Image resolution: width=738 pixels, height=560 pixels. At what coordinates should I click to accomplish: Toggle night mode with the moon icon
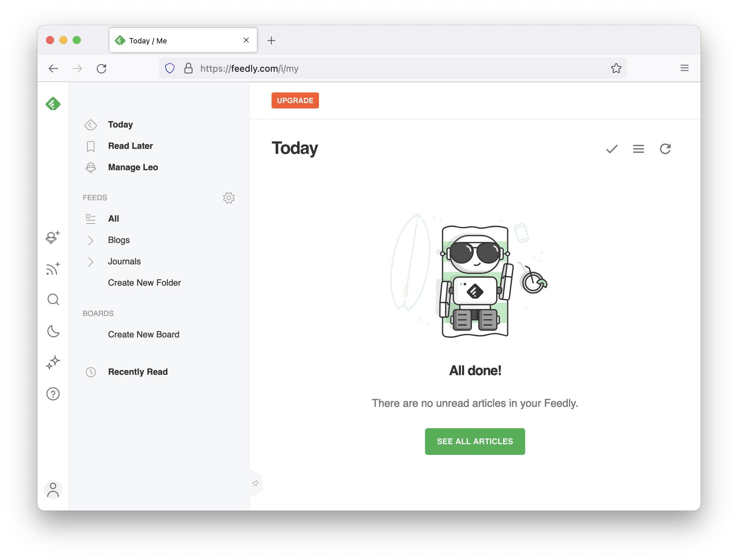click(53, 331)
